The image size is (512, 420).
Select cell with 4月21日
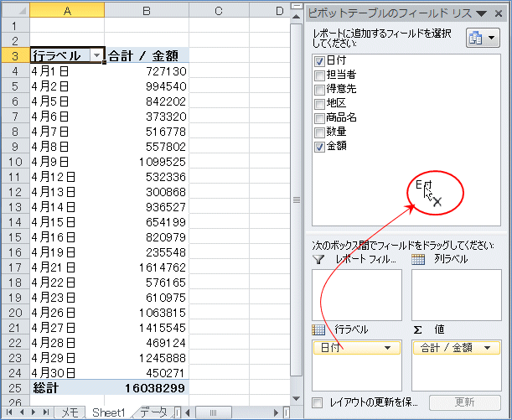click(67, 267)
